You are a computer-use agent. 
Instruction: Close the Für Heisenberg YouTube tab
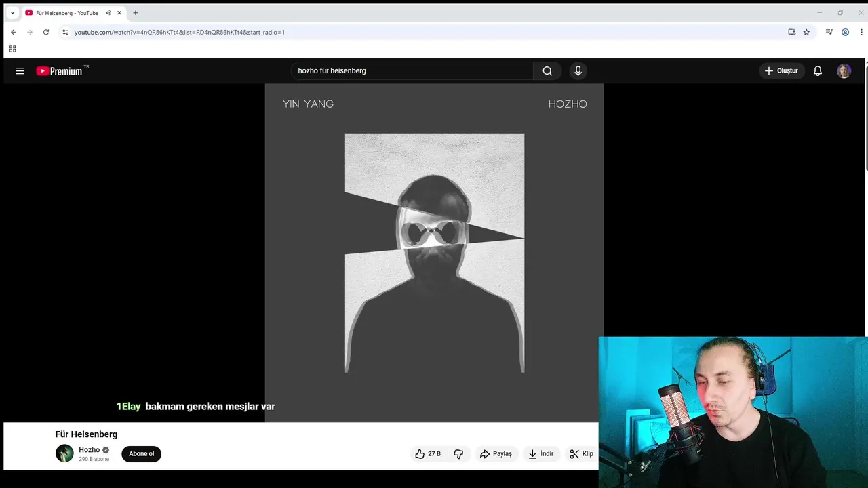[119, 13]
